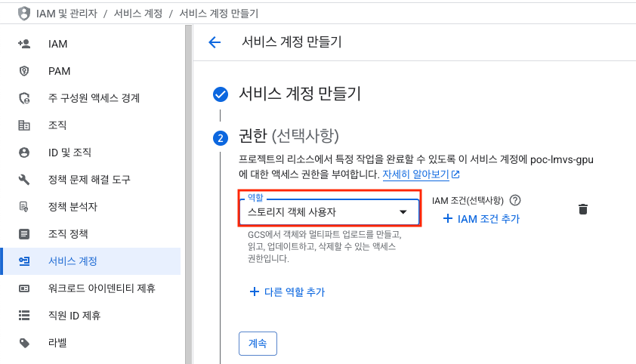Screen dimensions: 636x364
Task: Open 서비스 계정 in the sidebar
Action: coord(91,261)
